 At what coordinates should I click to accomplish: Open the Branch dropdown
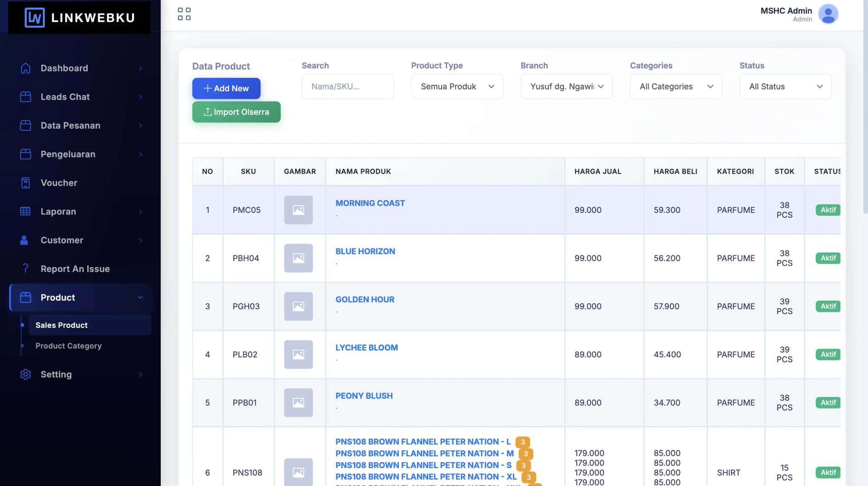coord(566,86)
